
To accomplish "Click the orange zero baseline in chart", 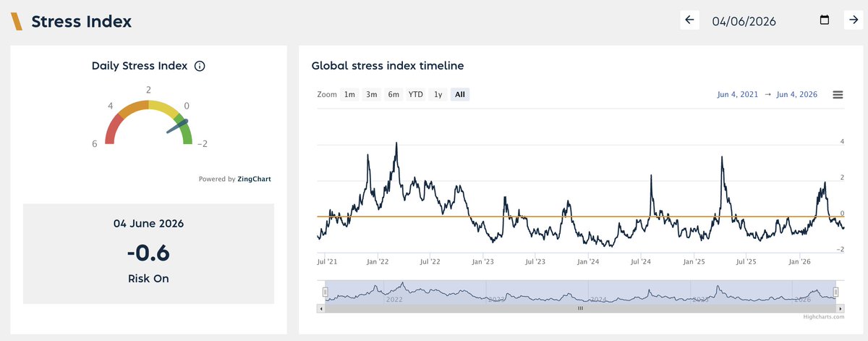I will click(580, 216).
